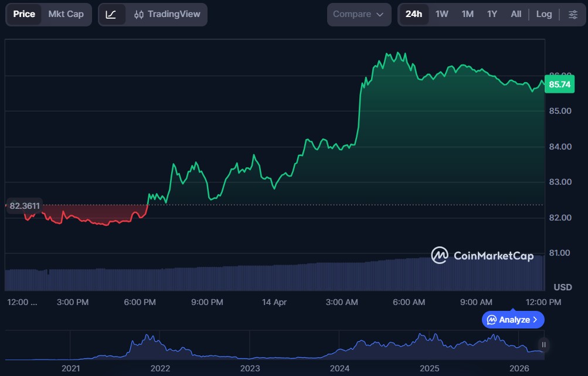Click 2022 on the range navigator
The height and width of the screenshot is (376, 588).
click(160, 368)
